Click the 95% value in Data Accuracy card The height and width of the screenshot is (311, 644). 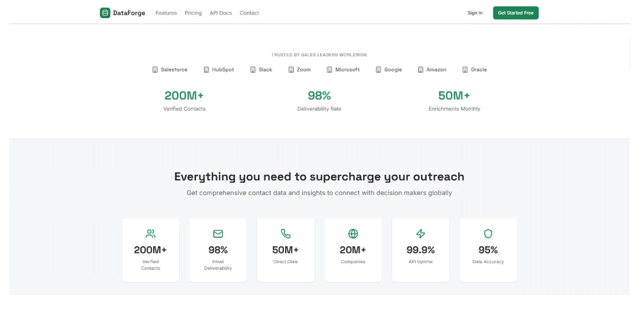coord(488,250)
